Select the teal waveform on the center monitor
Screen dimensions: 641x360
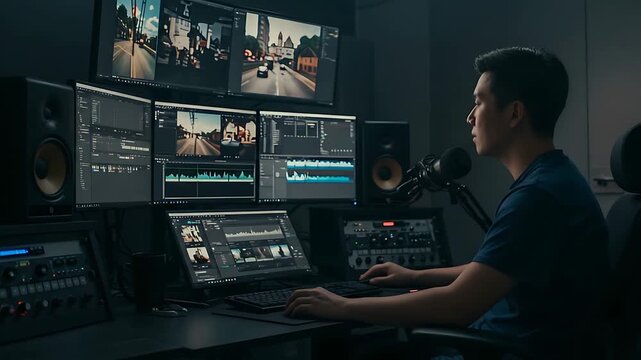[x=209, y=177]
